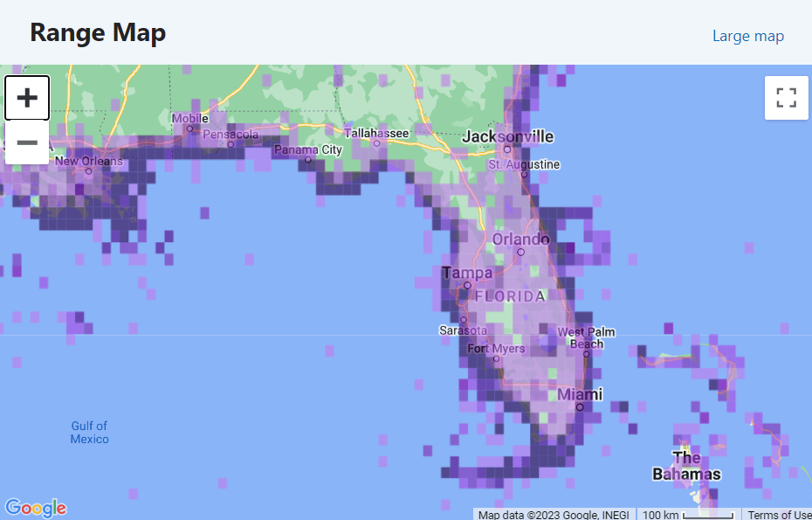Click the Tampa city label
This screenshot has height=520, width=812.
click(467, 273)
